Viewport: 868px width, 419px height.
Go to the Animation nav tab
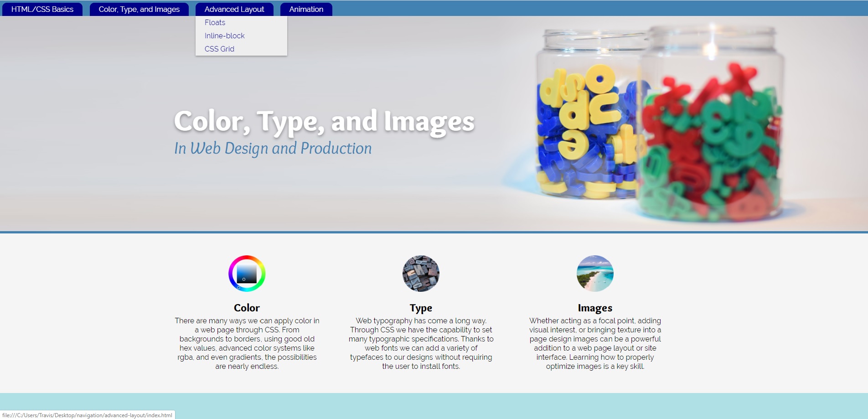[306, 9]
